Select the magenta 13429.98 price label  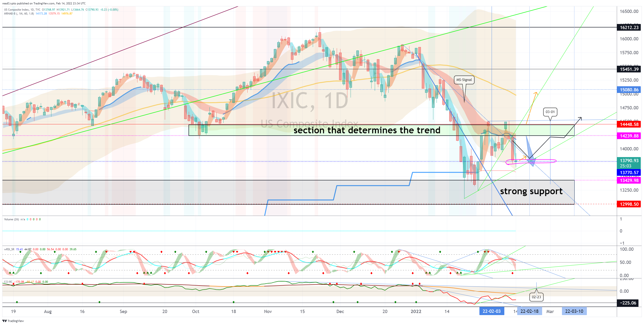click(629, 180)
